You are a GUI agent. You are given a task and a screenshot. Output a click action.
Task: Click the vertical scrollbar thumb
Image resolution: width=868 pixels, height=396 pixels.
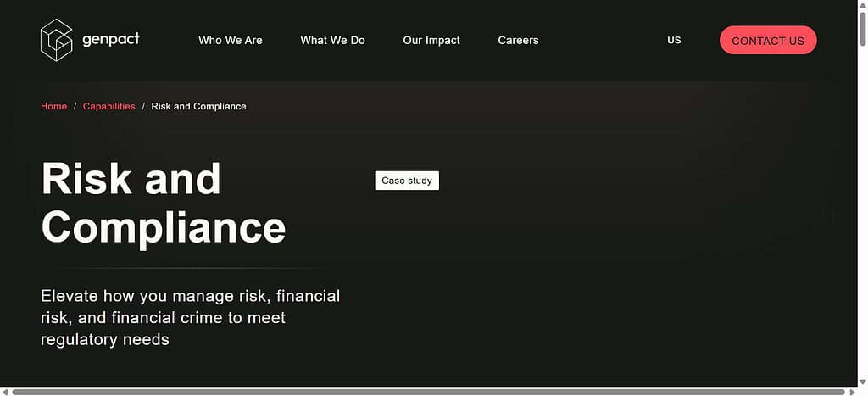(x=862, y=29)
